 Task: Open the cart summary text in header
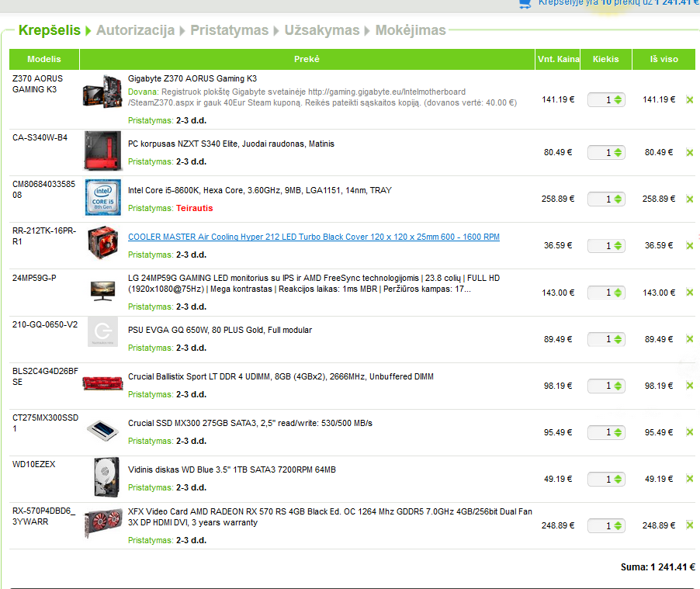pyautogui.click(x=619, y=2)
